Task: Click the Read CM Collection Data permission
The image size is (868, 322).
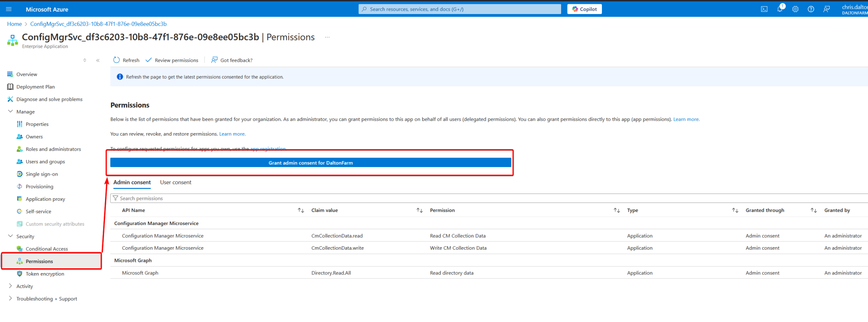Action: [x=457, y=236]
